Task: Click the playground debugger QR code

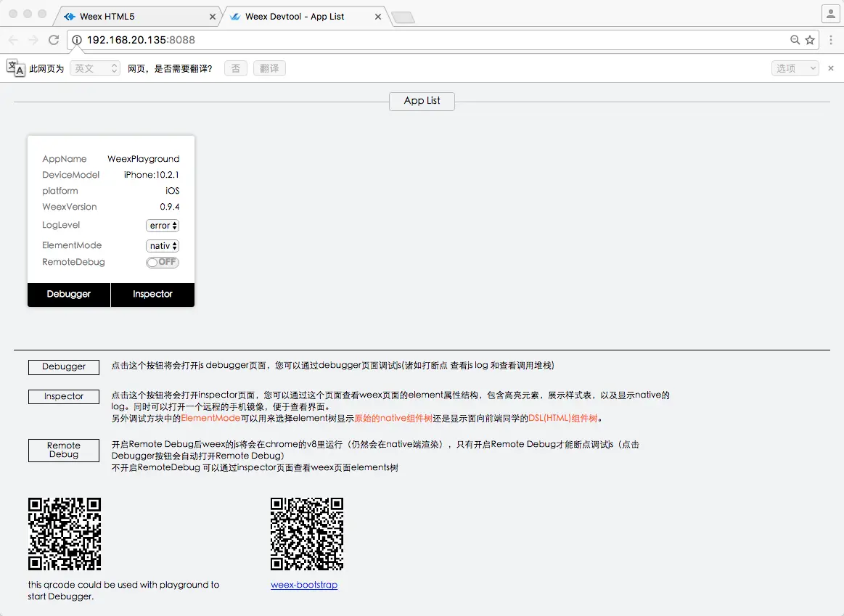Action: coord(65,534)
